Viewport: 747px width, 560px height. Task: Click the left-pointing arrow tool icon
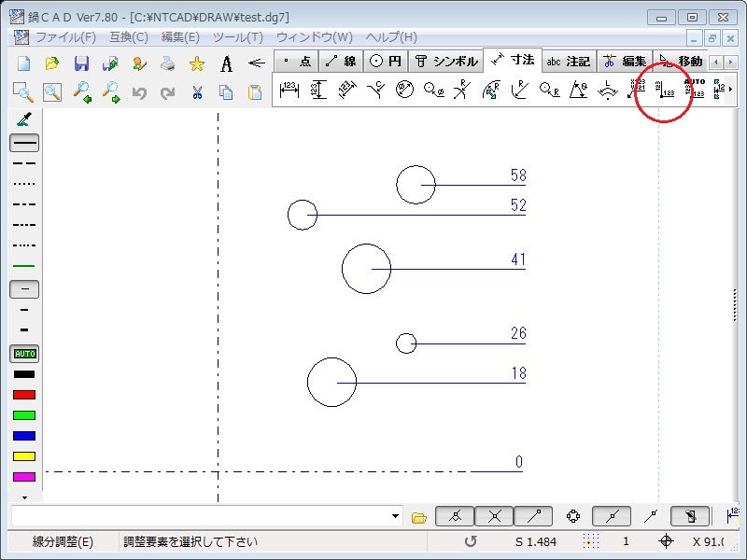[256, 63]
